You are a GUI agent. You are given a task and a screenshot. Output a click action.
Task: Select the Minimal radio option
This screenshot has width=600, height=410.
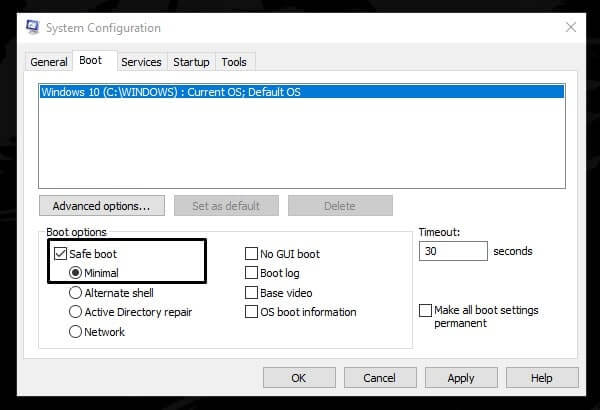tap(75, 273)
